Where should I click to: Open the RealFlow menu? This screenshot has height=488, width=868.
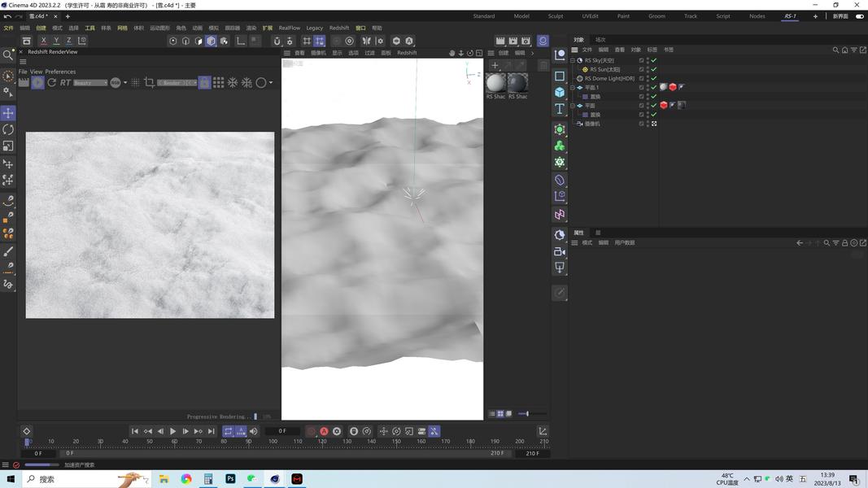[289, 28]
